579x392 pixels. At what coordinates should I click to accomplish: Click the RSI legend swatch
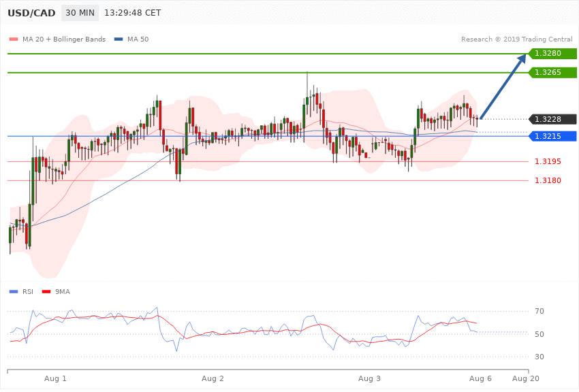point(14,292)
